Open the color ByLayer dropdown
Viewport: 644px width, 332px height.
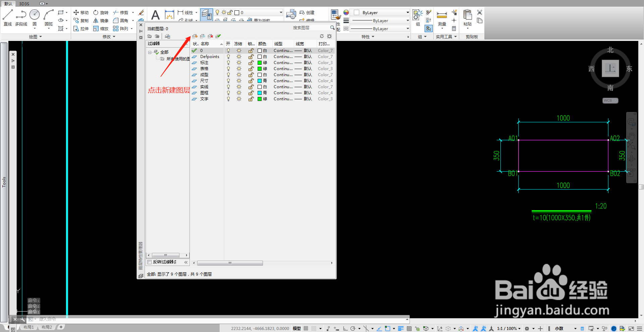point(408,12)
